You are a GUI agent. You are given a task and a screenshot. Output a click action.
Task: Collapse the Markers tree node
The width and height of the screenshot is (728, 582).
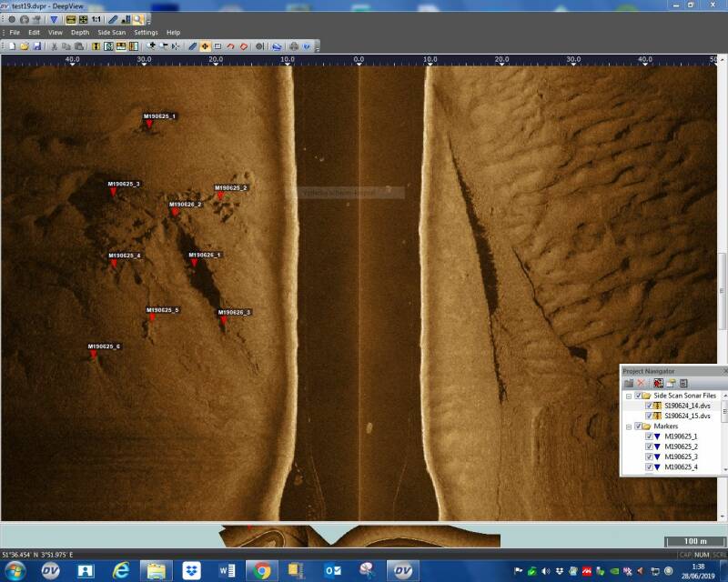tap(629, 426)
